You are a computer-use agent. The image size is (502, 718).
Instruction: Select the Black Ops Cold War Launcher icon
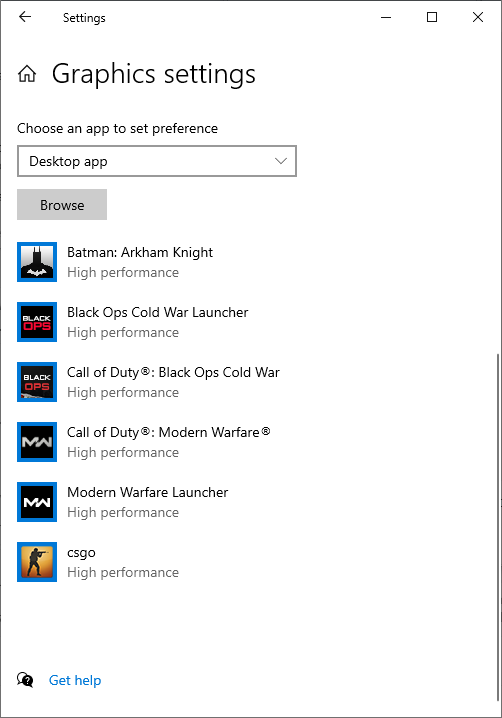pyautogui.click(x=37, y=322)
